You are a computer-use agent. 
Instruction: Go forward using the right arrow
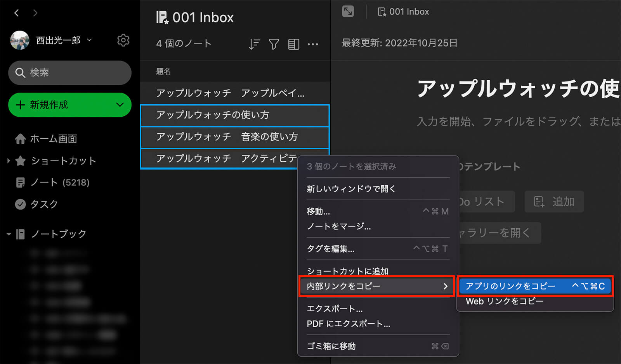[35, 13]
